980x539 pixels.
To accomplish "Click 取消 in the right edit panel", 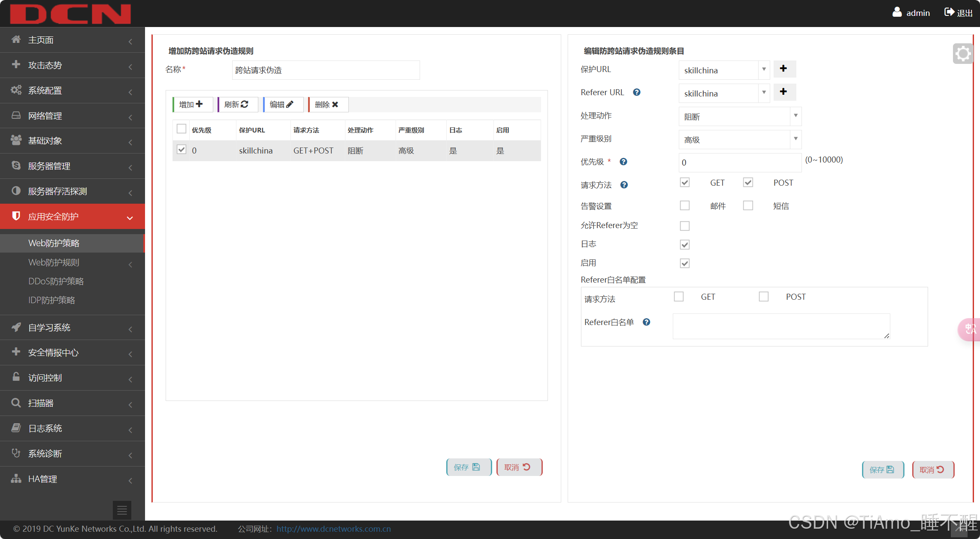I will click(x=933, y=470).
